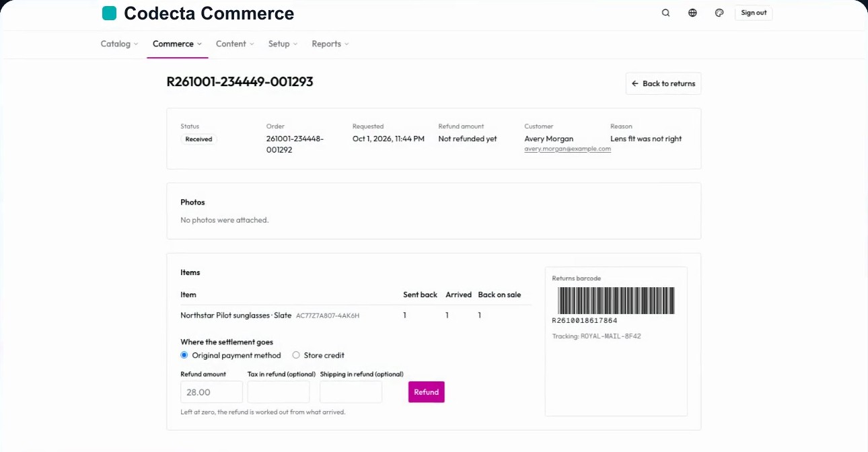The image size is (868, 452).
Task: Click the teal Codecta Commerce logo square
Action: click(109, 13)
